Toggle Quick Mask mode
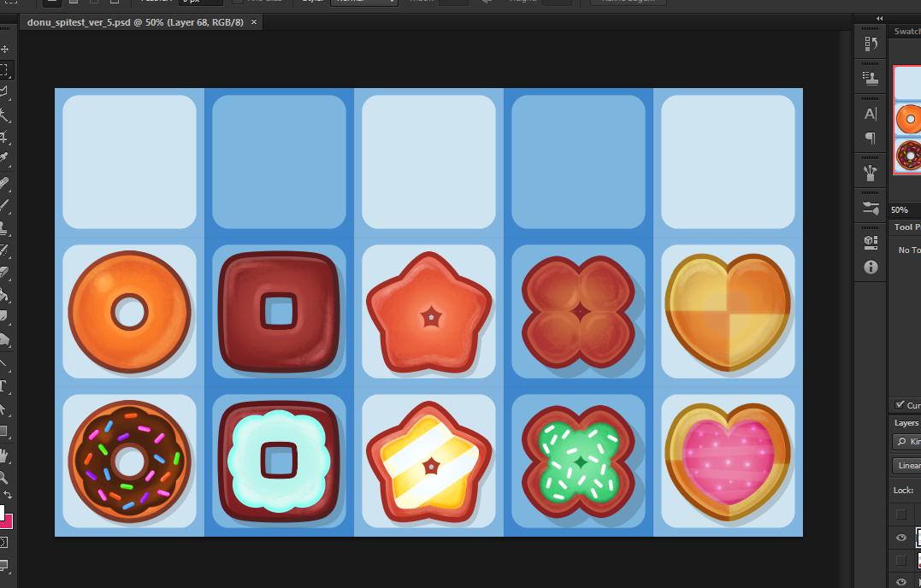Screen dimensions: 921x588 pyautogui.click(x=3, y=542)
